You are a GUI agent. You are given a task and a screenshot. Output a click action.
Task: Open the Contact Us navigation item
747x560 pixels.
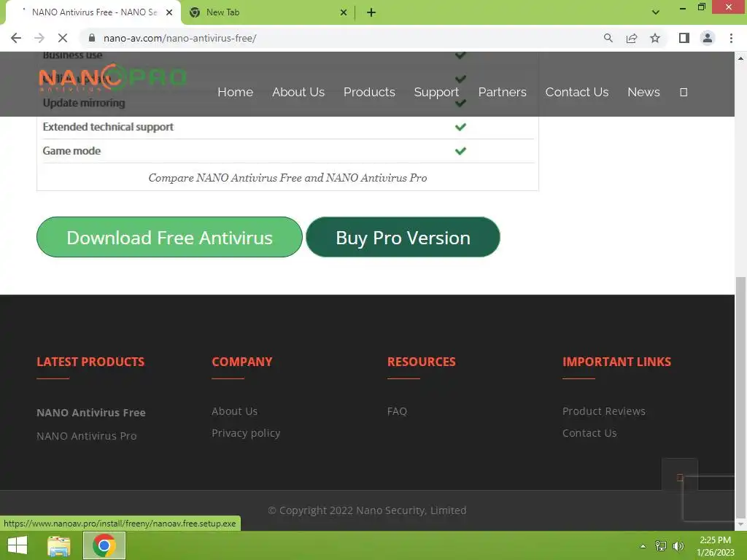[x=577, y=92]
